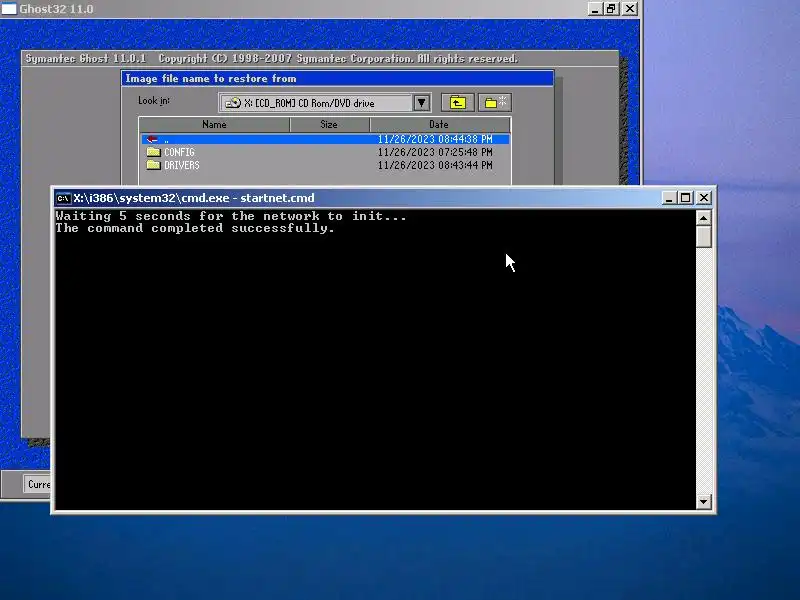Open the CONFIG folder
The height and width of the screenshot is (600, 800).
(x=179, y=152)
